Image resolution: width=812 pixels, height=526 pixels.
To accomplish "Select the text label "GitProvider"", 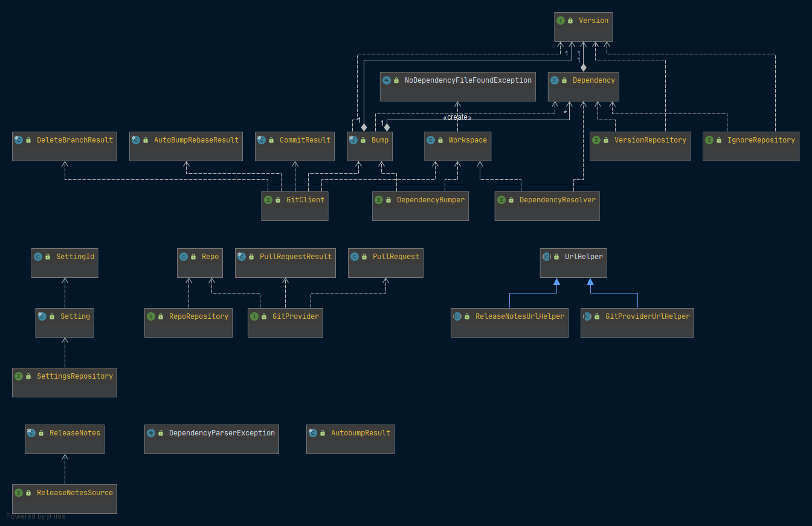I will click(x=295, y=316).
